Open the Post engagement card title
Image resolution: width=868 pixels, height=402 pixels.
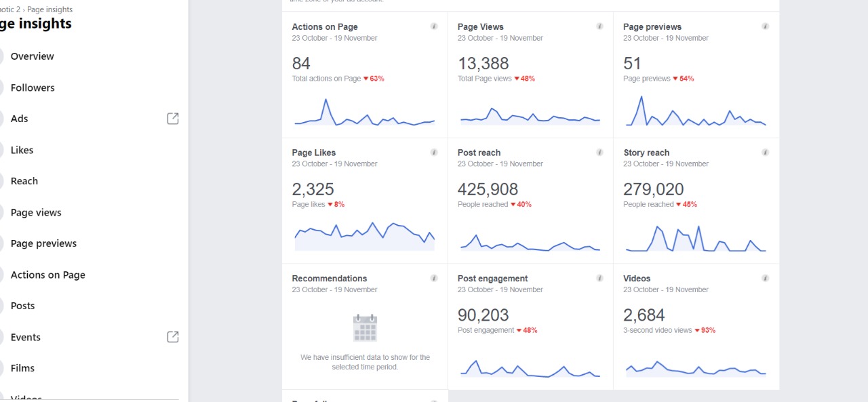493,279
